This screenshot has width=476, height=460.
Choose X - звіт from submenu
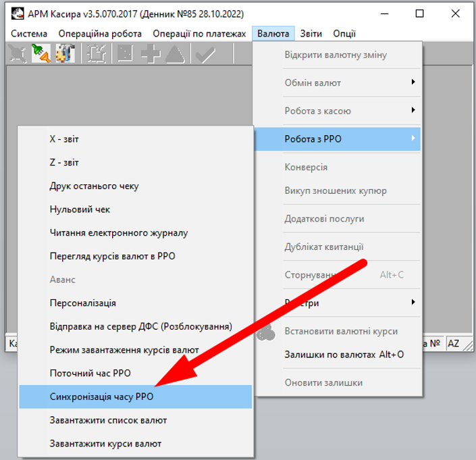pos(64,139)
